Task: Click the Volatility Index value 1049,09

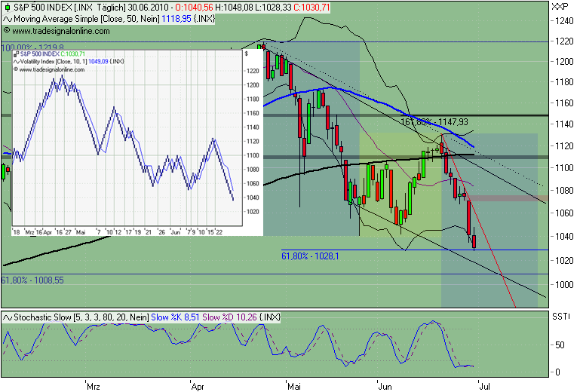Action: (98, 61)
